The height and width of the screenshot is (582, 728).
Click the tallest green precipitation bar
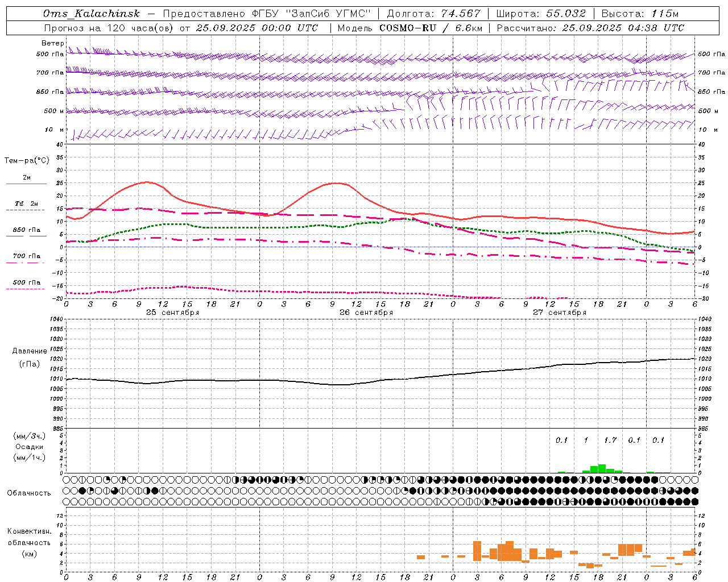point(602,468)
